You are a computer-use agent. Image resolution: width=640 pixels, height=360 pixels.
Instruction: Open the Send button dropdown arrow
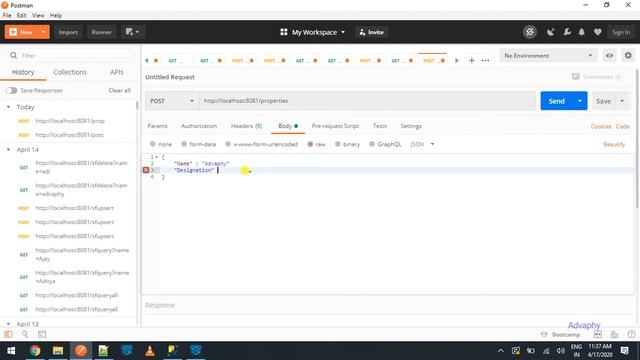coord(580,101)
